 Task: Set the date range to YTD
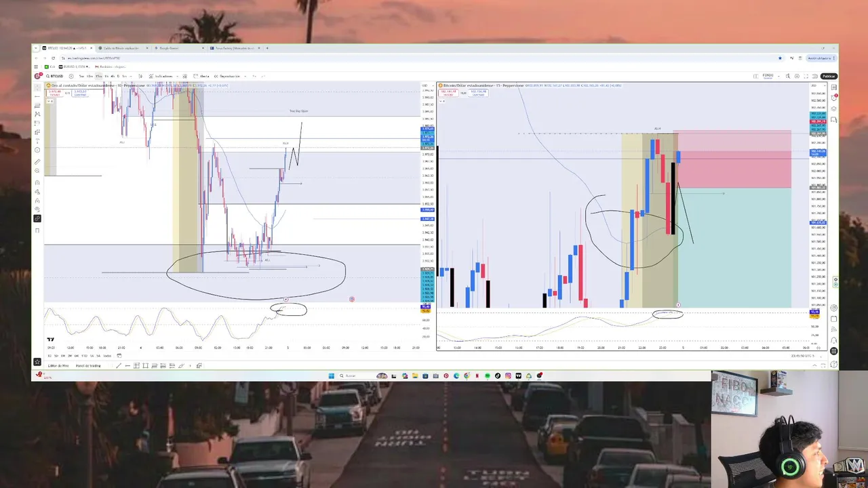(84, 356)
